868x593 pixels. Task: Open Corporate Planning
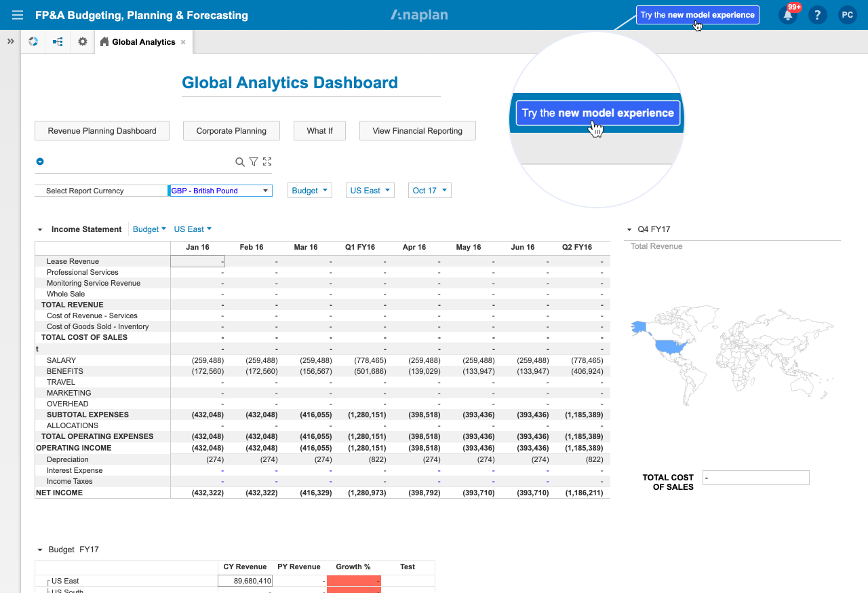(x=231, y=131)
